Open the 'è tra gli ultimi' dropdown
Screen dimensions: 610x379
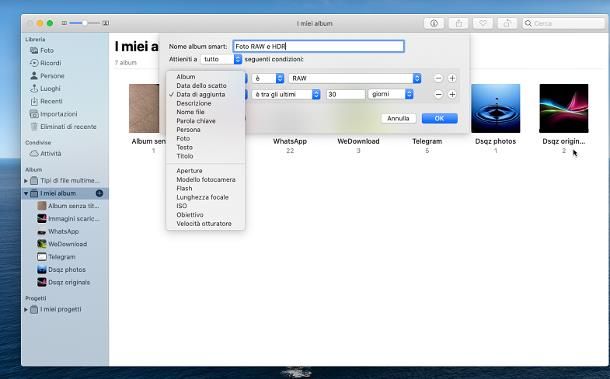pos(286,94)
